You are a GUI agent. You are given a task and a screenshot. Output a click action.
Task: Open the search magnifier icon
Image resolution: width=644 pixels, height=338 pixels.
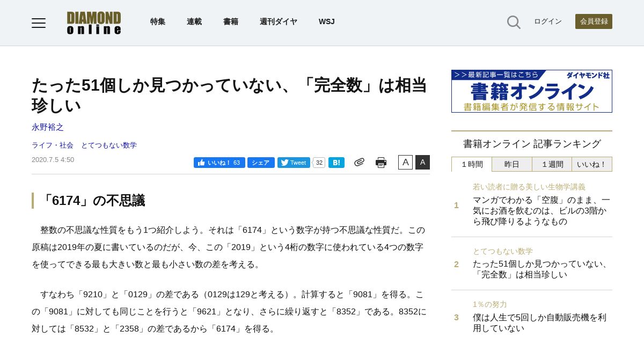(x=514, y=22)
